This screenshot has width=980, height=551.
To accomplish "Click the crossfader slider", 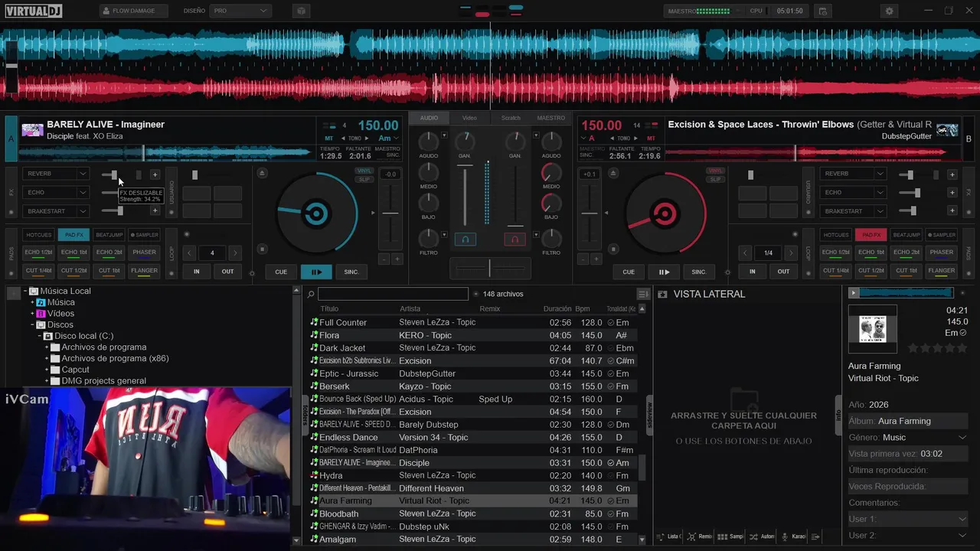I will 489,268.
